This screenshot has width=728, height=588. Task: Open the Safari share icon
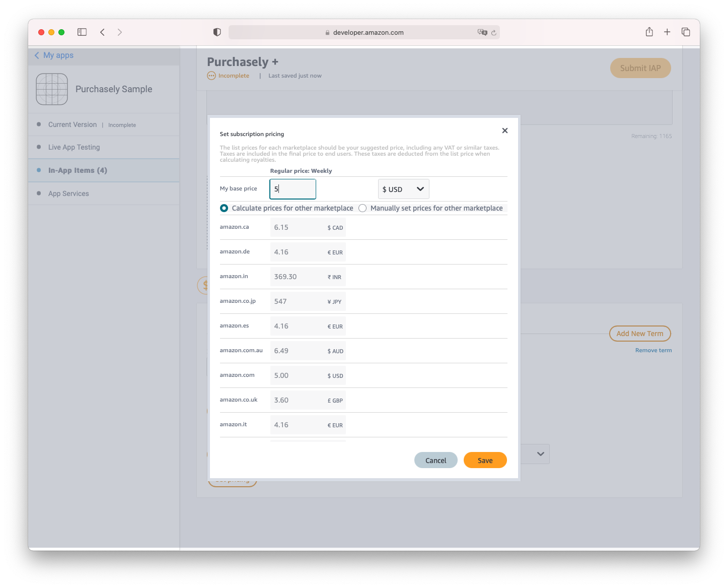[x=649, y=32]
